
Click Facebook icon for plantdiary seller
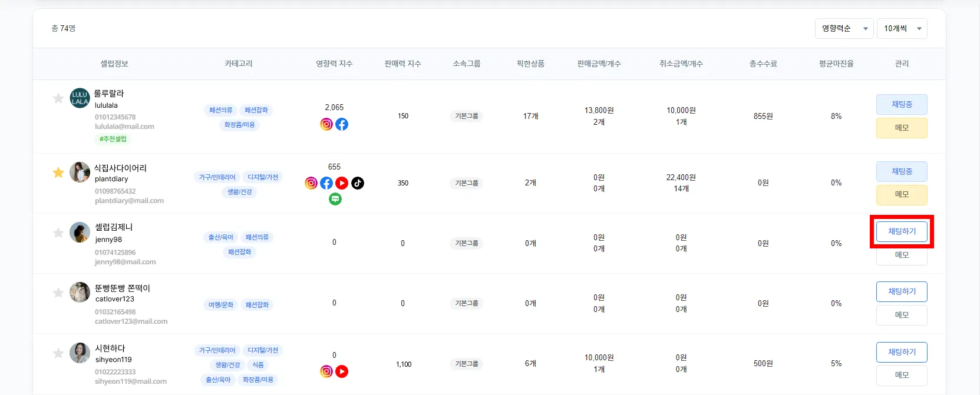click(326, 183)
